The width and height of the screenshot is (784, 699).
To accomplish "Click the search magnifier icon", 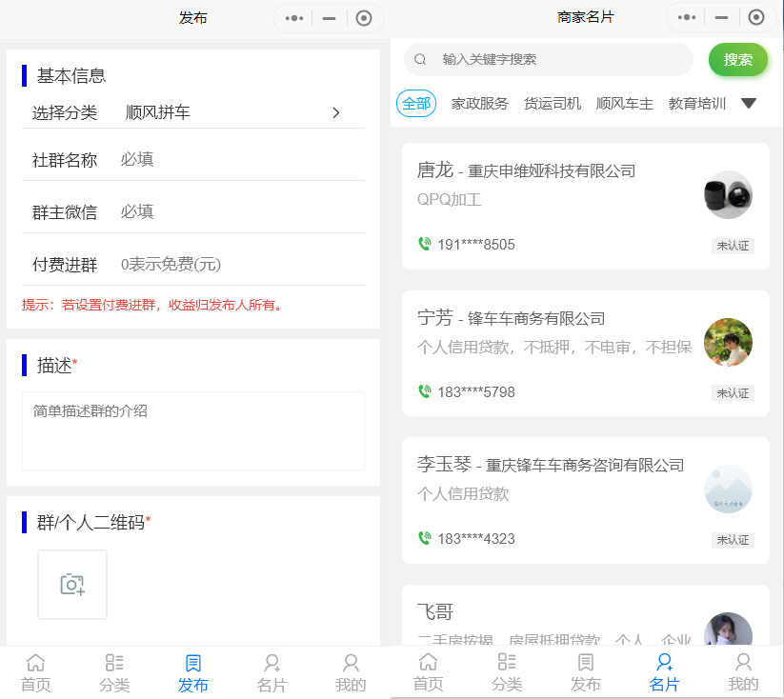I will pyautogui.click(x=420, y=59).
